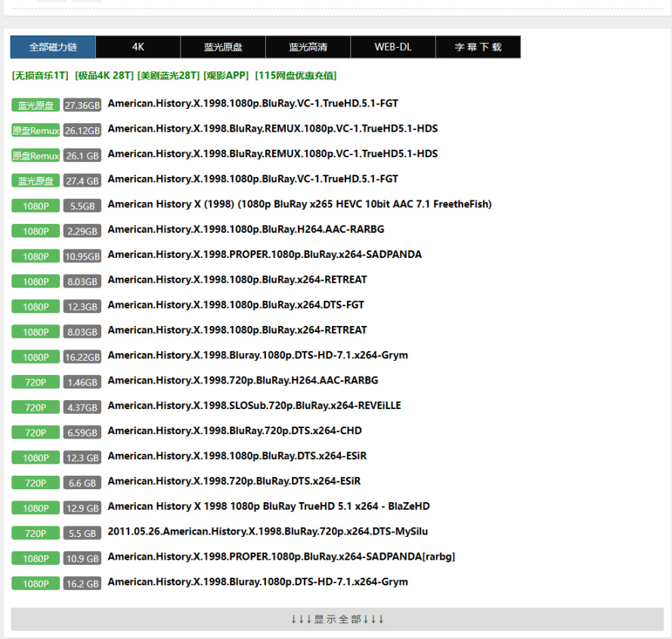Open the 720p.BluRay.DTS.x264-ESiR link
This screenshot has width=672, height=639.
click(234, 482)
